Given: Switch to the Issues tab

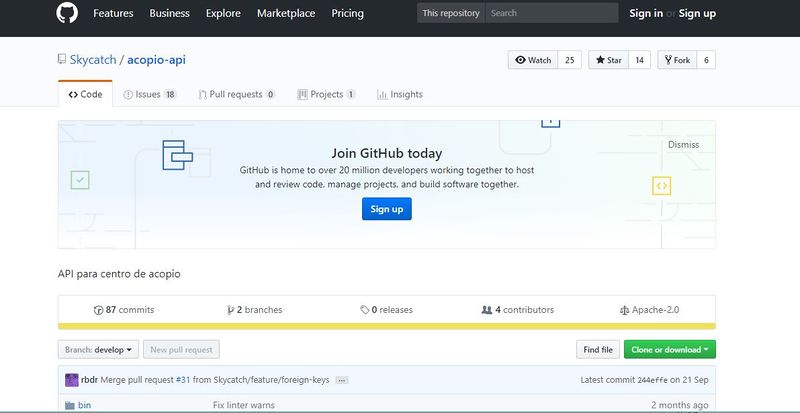Looking at the screenshot, I should click(x=149, y=94).
